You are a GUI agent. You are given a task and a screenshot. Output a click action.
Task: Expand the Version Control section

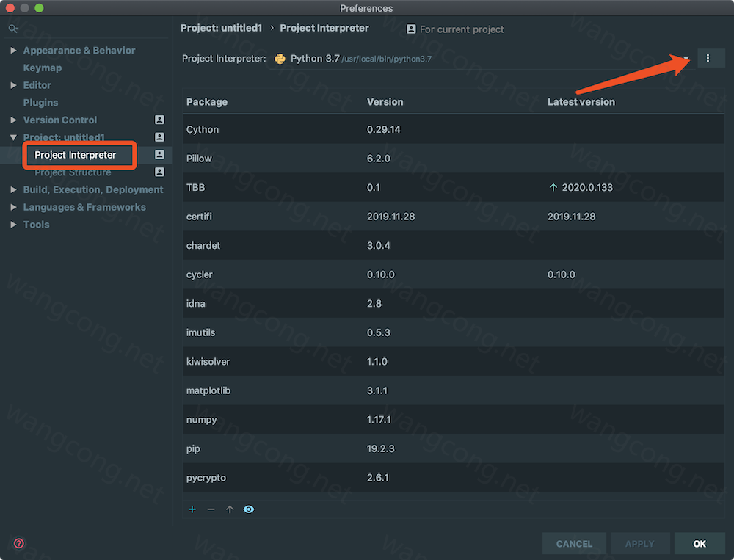point(13,120)
